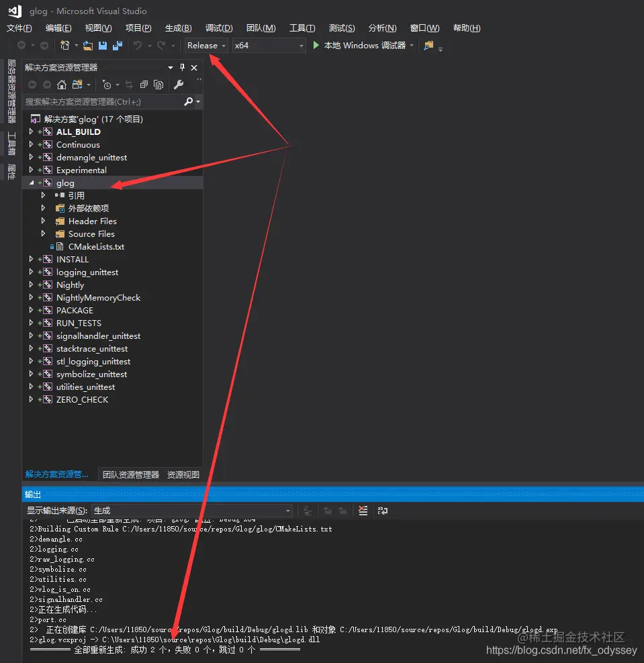Select the CMakeLists.txt file

click(96, 246)
